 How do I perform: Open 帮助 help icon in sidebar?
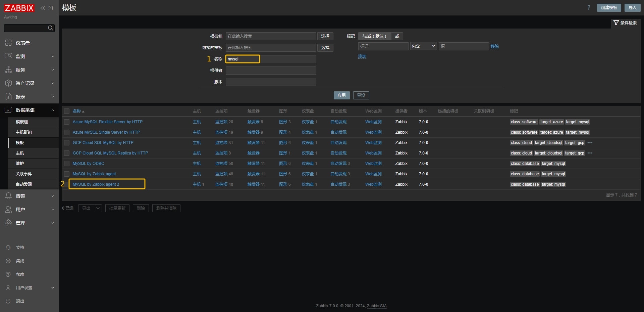[8, 274]
